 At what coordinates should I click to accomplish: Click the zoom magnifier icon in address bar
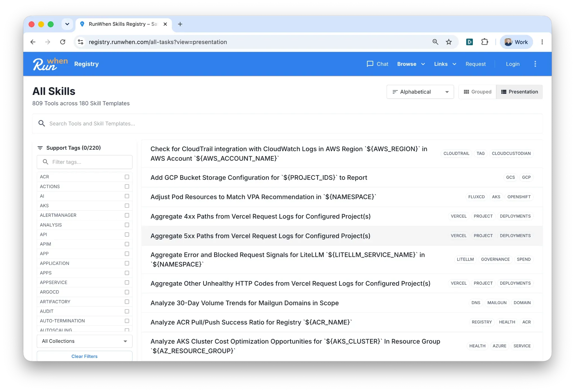(435, 42)
